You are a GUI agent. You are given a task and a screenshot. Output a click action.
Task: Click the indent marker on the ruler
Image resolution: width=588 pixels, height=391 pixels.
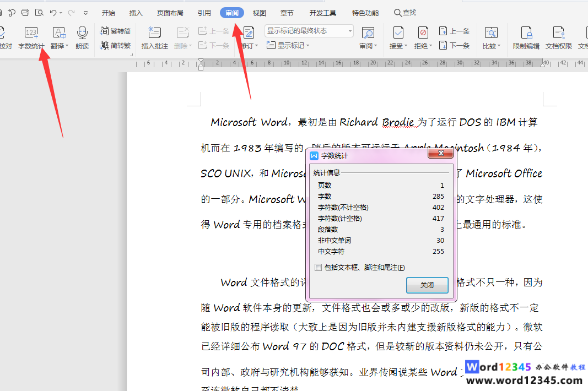[201, 64]
